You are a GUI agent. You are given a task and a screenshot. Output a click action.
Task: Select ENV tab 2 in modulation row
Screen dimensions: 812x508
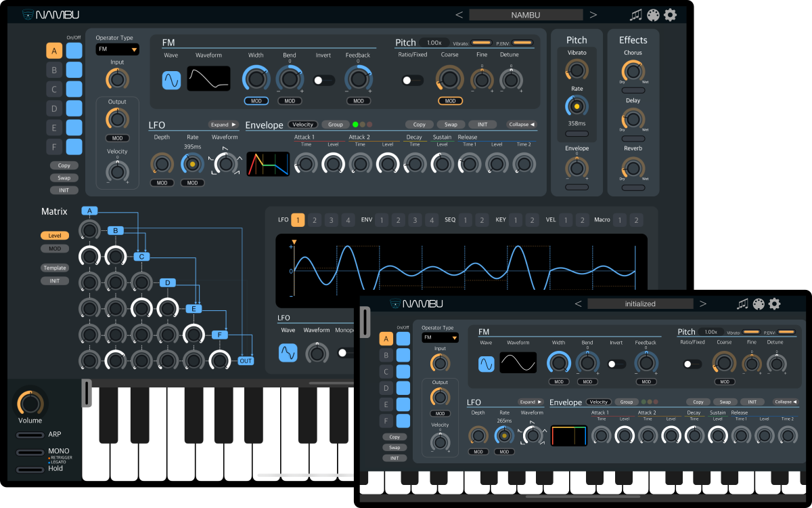[398, 220]
